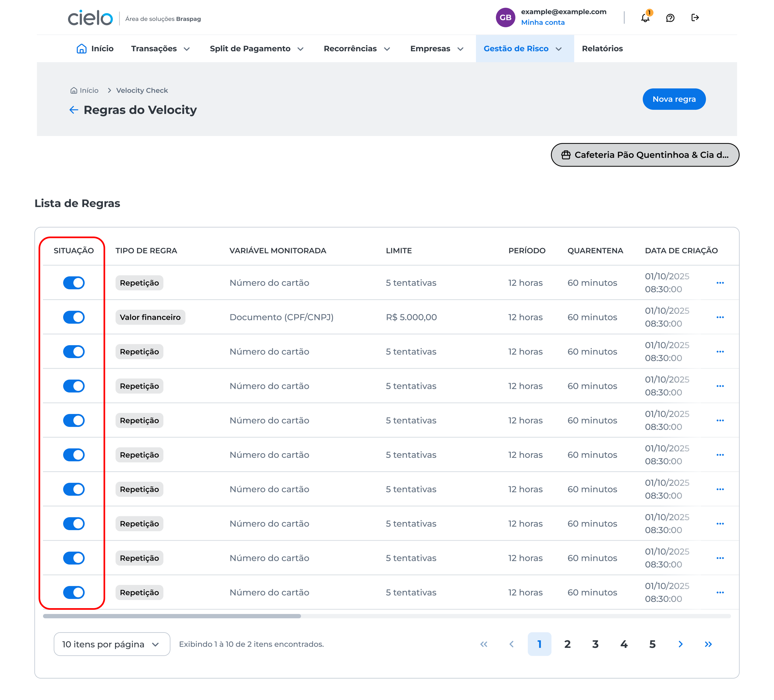
Task: Click the Nova regra button
Action: (674, 99)
